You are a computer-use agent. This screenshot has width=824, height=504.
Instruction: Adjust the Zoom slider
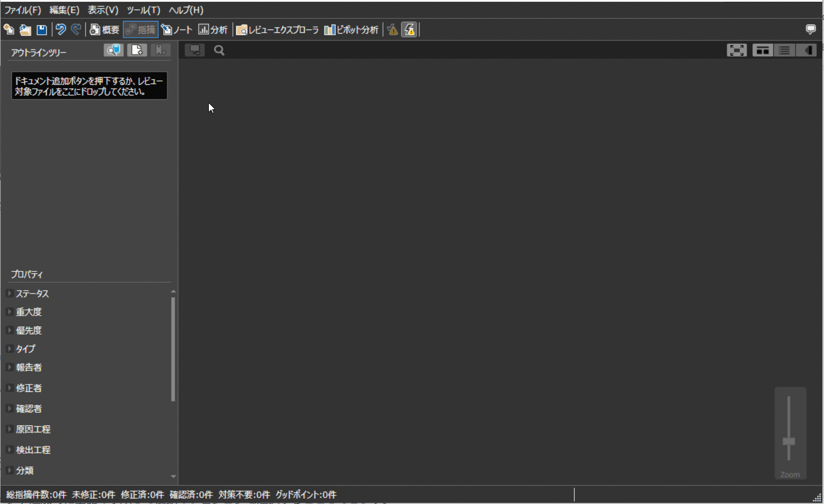pyautogui.click(x=790, y=441)
